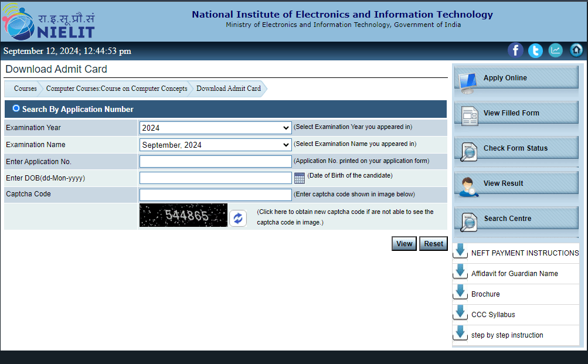Click the Courses breadcrumb item

coord(25,89)
